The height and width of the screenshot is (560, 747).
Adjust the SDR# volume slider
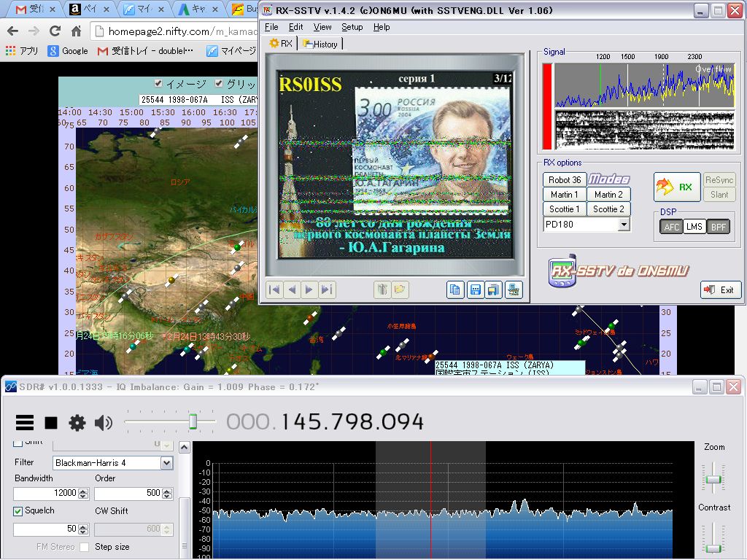(193, 421)
